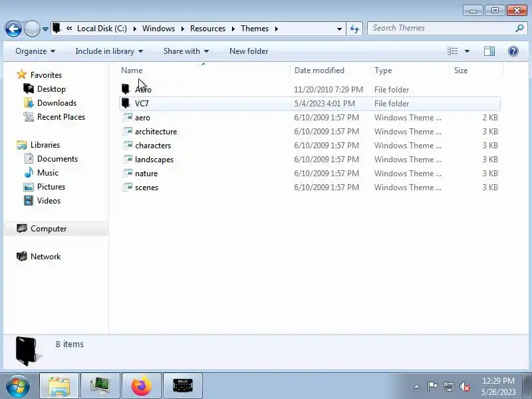Click the network tray icon
This screenshot has height=399, width=532.
point(448,386)
